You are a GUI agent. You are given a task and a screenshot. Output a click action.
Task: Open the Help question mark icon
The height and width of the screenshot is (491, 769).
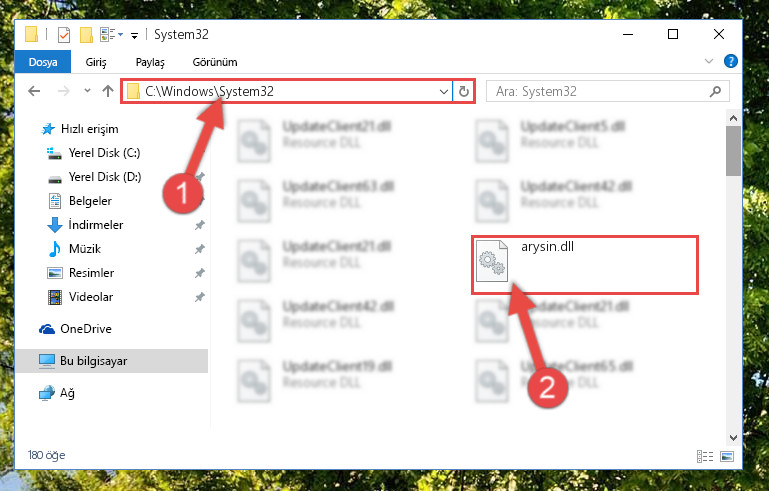pyautogui.click(x=731, y=61)
